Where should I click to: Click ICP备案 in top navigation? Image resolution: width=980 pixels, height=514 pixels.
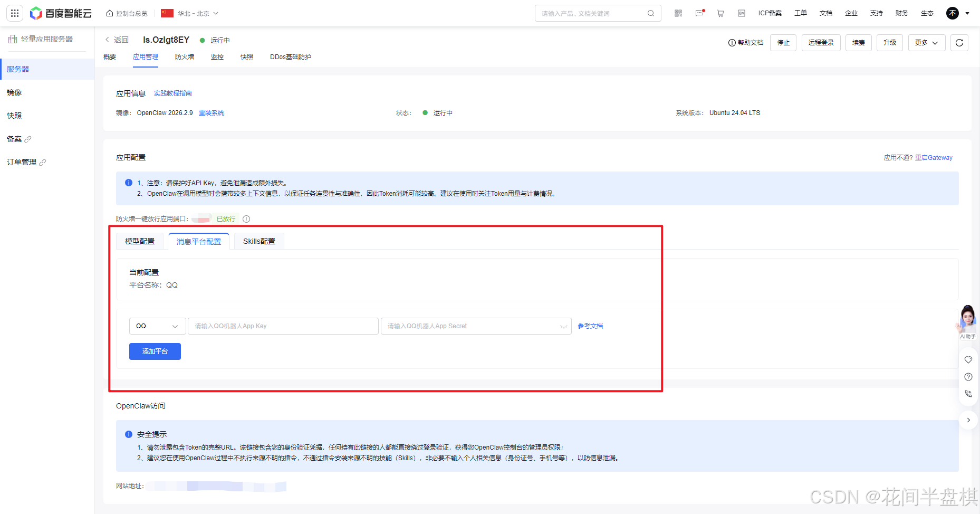point(770,13)
